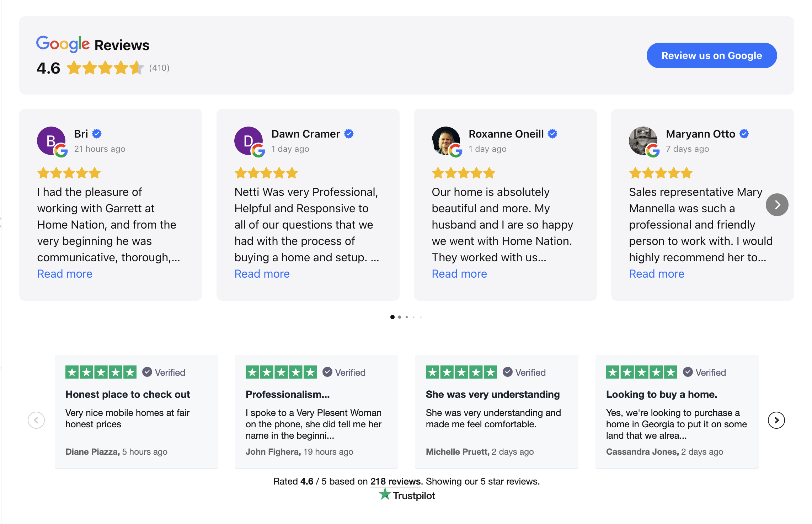Click the Verified checkmark on Diane Piazza's review
Image resolution: width=812 pixels, height=524 pixels.
click(146, 372)
